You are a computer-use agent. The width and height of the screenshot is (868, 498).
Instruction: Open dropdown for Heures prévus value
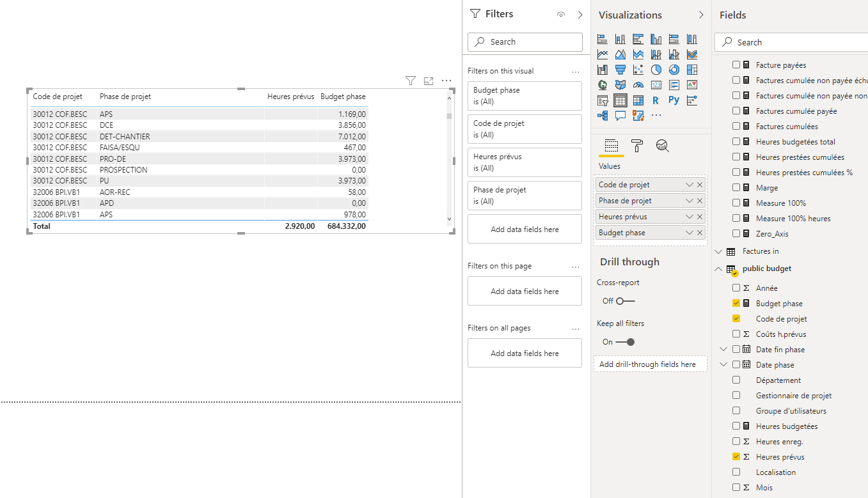690,217
